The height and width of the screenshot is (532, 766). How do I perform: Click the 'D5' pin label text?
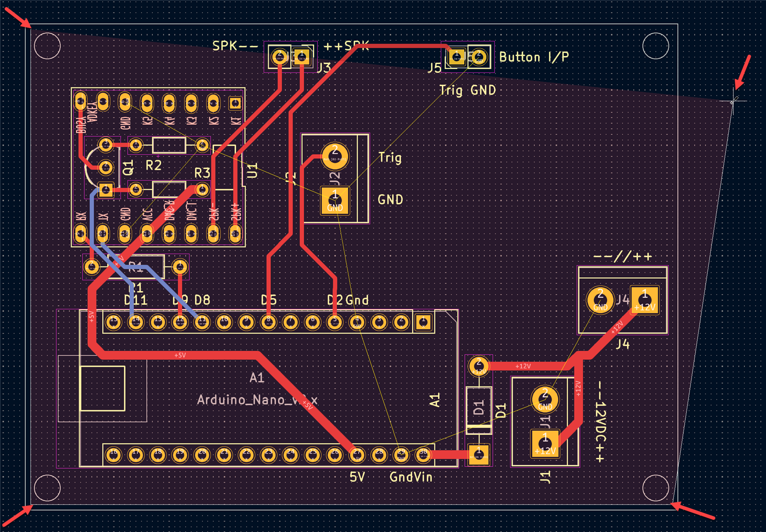click(x=269, y=300)
